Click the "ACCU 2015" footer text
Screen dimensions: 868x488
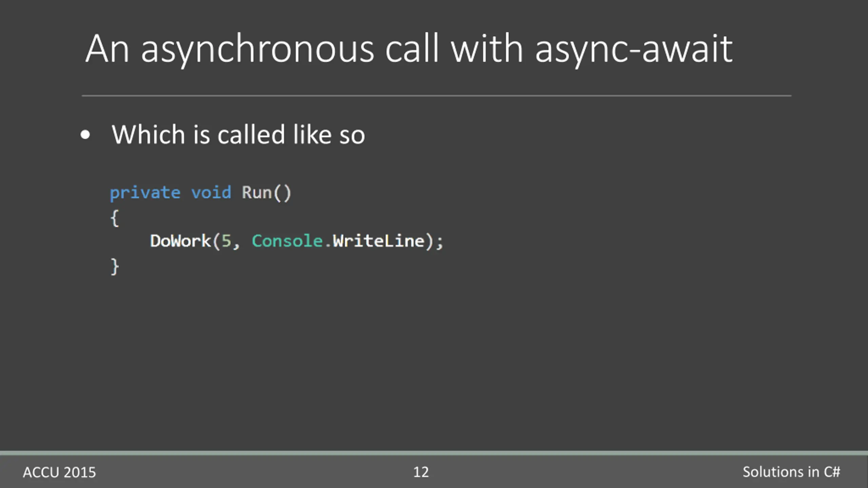pyautogui.click(x=59, y=472)
